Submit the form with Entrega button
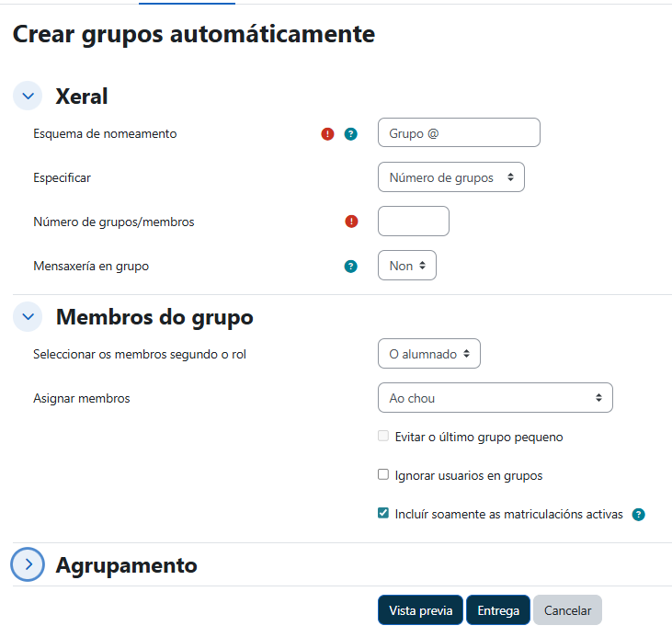 497,610
